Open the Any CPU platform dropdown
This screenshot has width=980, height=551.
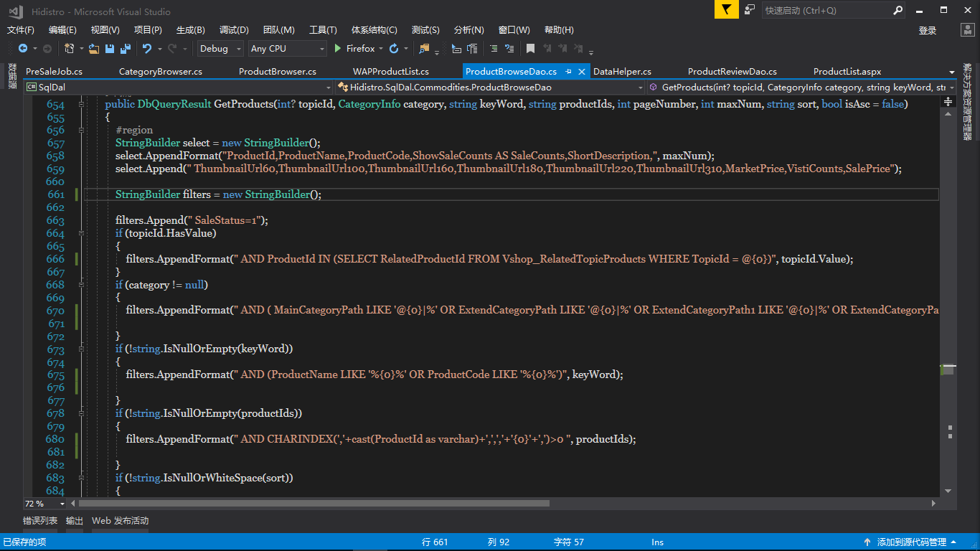287,49
